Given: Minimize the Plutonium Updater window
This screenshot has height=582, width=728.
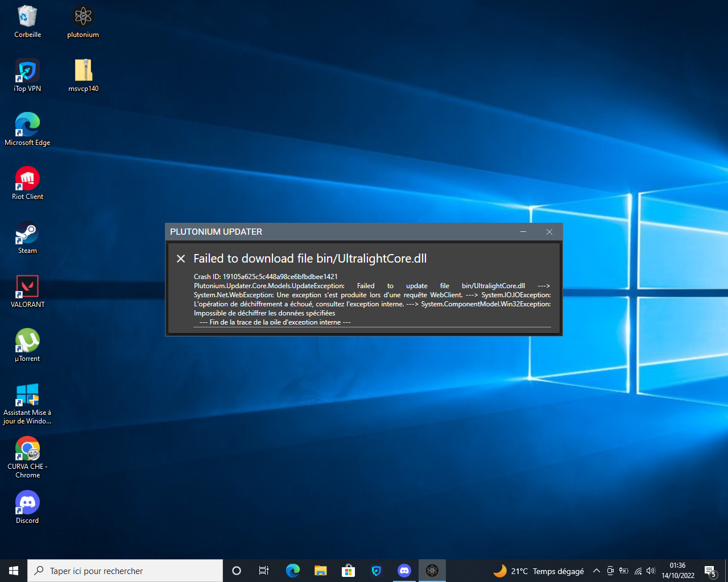Looking at the screenshot, I should click(523, 232).
